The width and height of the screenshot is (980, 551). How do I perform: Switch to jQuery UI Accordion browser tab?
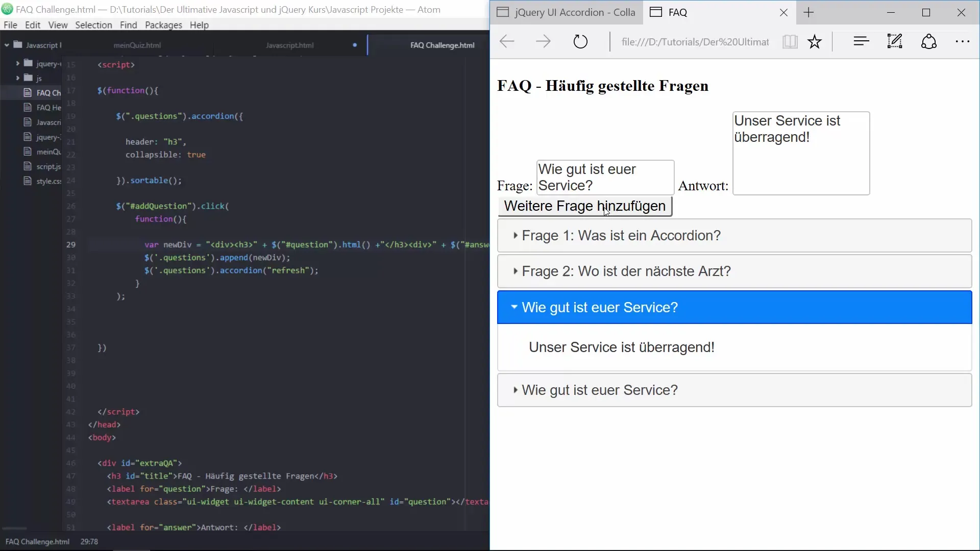(x=566, y=13)
